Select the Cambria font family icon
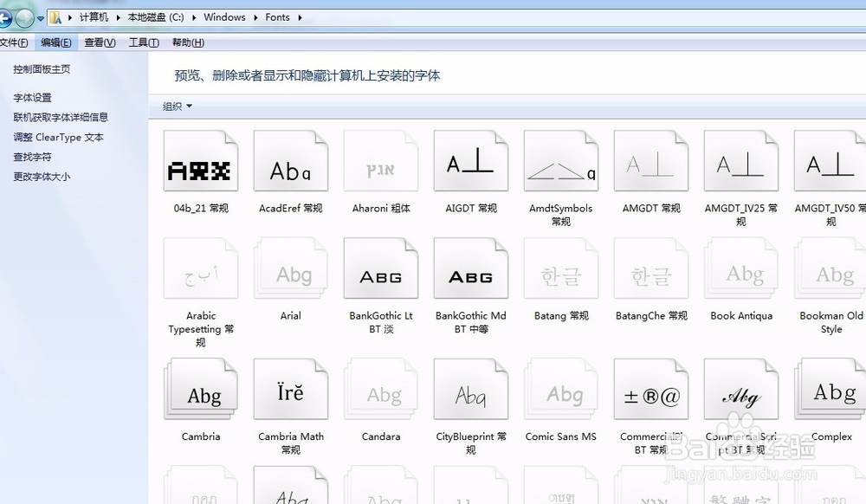 pyautogui.click(x=201, y=389)
